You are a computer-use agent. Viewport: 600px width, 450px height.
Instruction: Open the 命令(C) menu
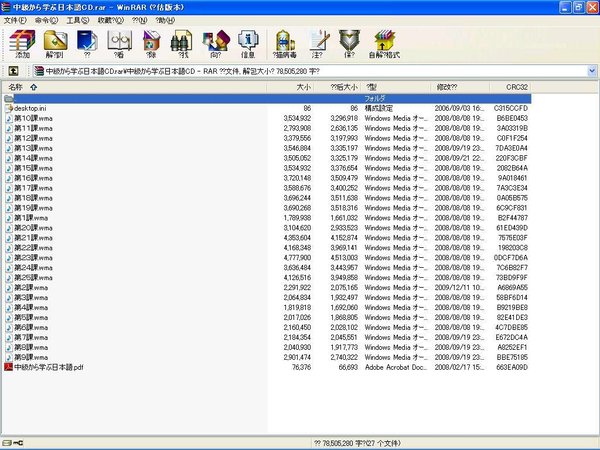[x=46, y=20]
